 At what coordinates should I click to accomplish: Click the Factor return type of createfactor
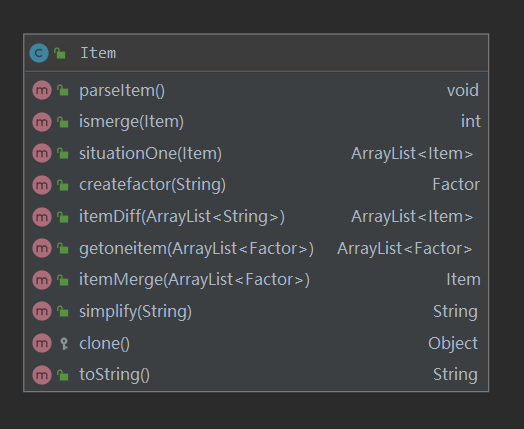(456, 184)
